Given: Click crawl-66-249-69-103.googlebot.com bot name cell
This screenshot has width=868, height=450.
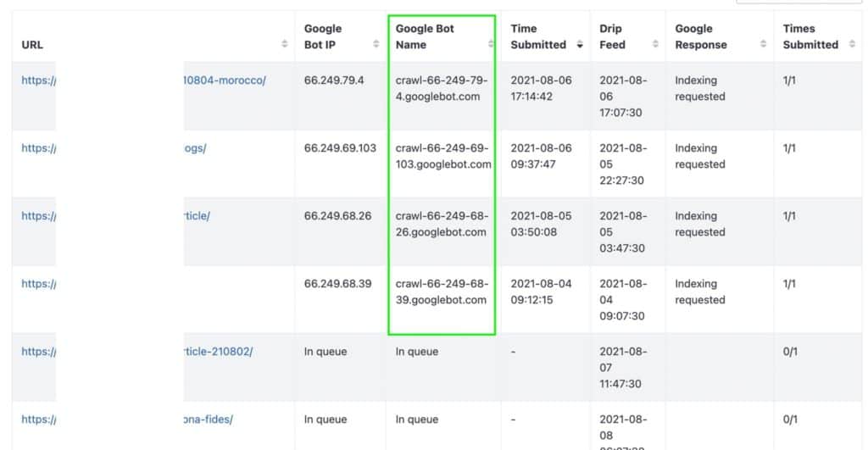Looking at the screenshot, I should (x=442, y=156).
